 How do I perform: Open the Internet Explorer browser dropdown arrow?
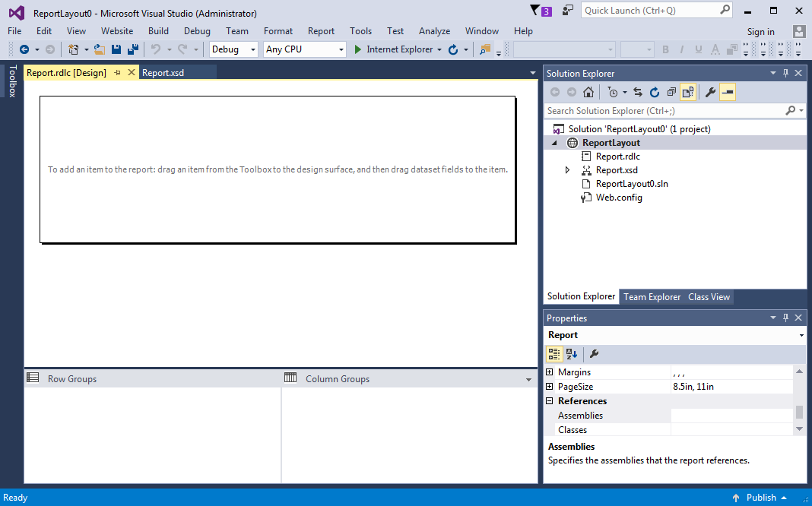tap(439, 49)
